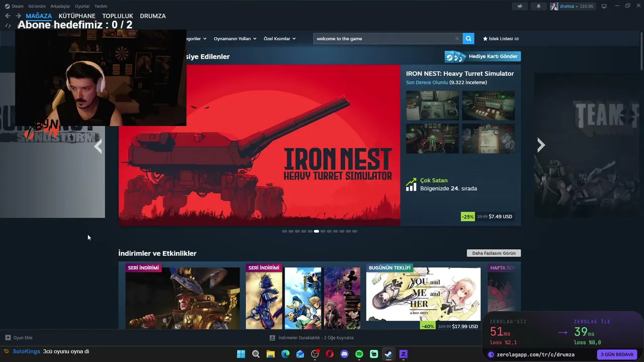Jump to the first carousel page dot

pos(284,231)
